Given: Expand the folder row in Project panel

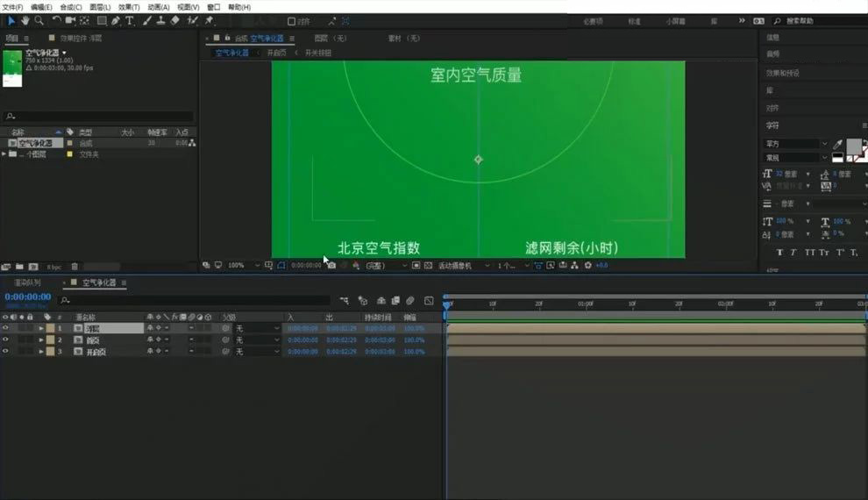Looking at the screenshot, I should 4,154.
